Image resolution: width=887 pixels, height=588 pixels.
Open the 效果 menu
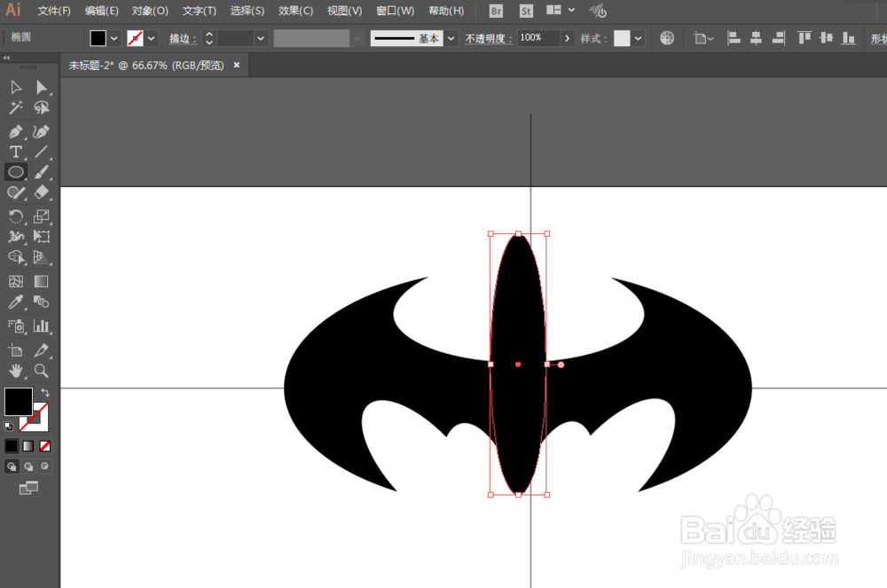294,11
